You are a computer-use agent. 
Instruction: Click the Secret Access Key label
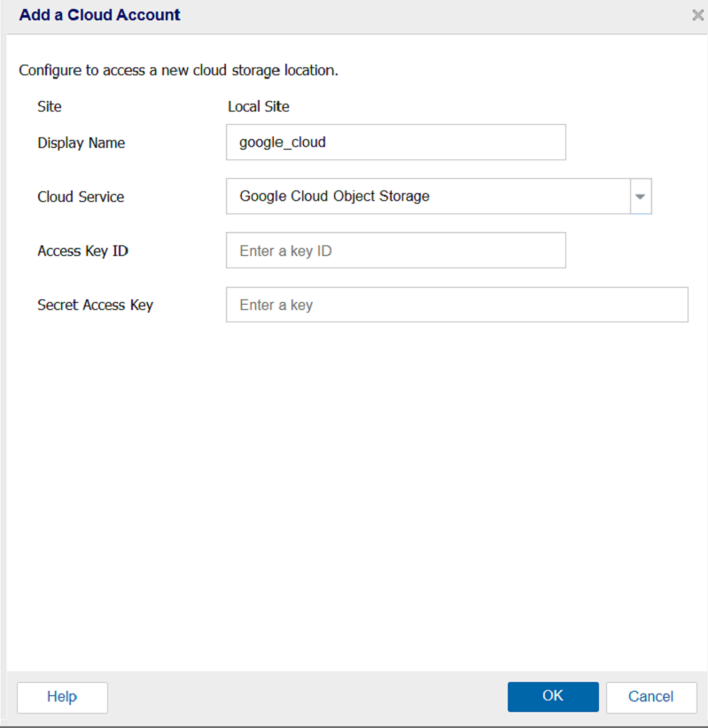(x=95, y=305)
